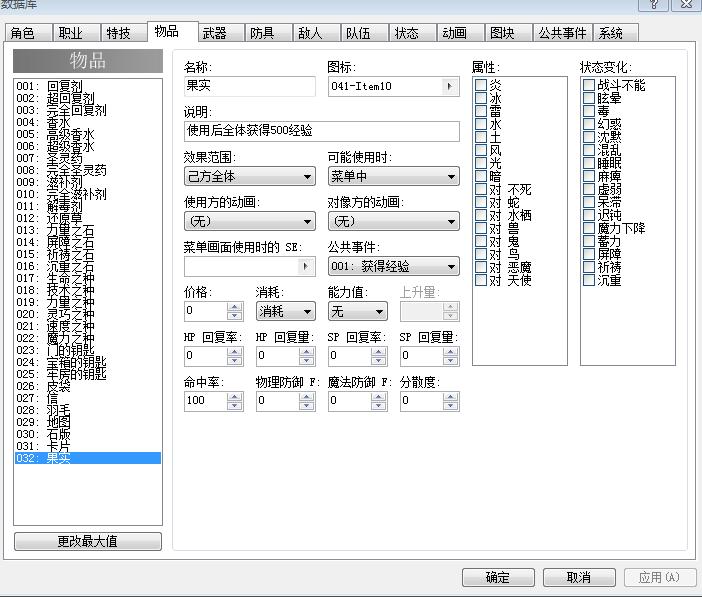Image resolution: width=702 pixels, height=597 pixels.
Task: Open the 对像方的动画 dropdown
Action: [x=394, y=221]
